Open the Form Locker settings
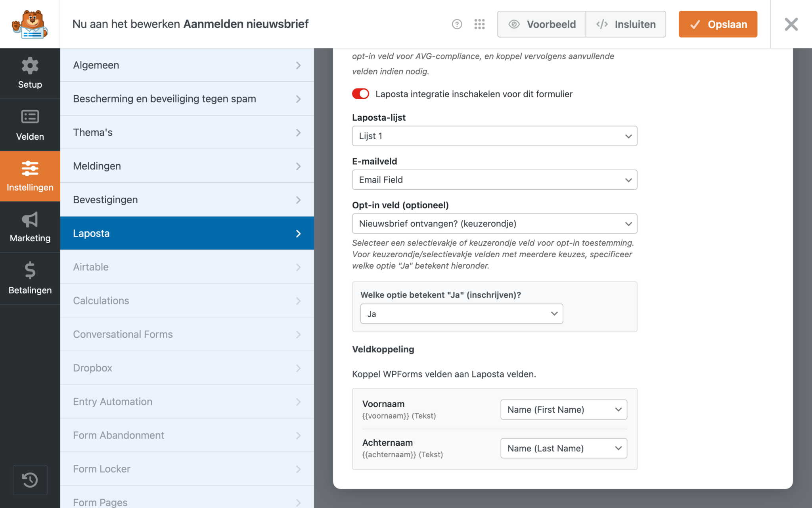The width and height of the screenshot is (812, 508). (x=187, y=469)
